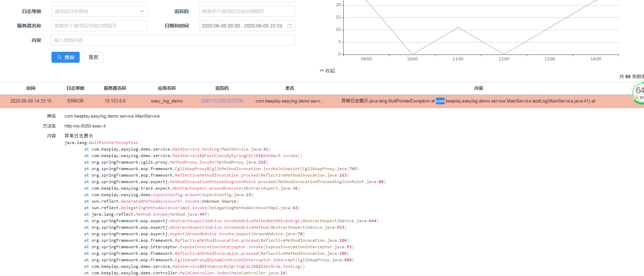Open the 日期和时间 date range picker
This screenshot has height=276, width=644.
[247, 26]
